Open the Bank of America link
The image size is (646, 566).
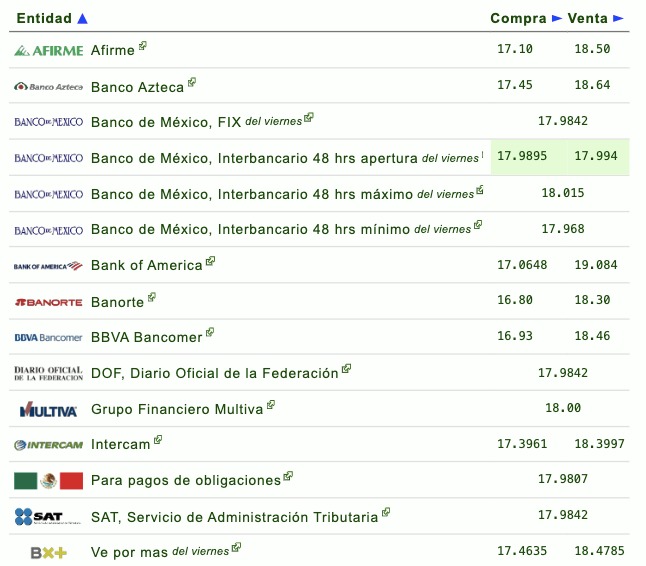tap(147, 265)
